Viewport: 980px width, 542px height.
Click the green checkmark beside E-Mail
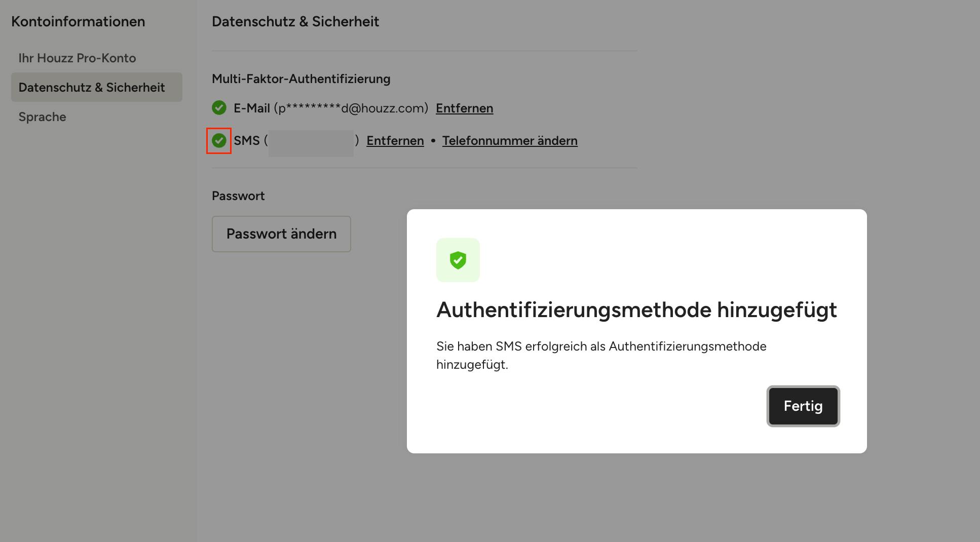(x=219, y=108)
